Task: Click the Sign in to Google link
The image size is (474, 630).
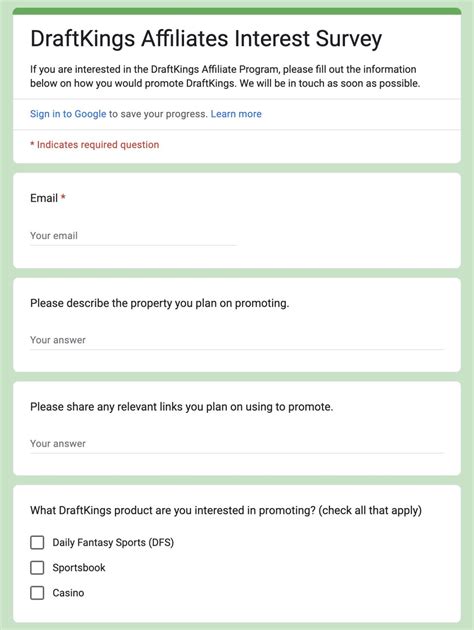Action: (68, 114)
